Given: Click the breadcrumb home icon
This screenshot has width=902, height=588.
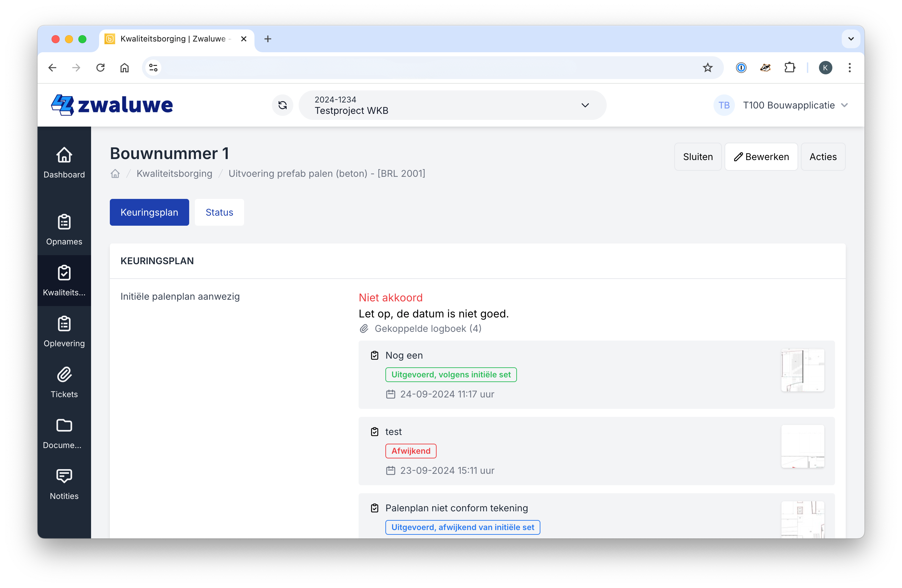Looking at the screenshot, I should (x=115, y=174).
